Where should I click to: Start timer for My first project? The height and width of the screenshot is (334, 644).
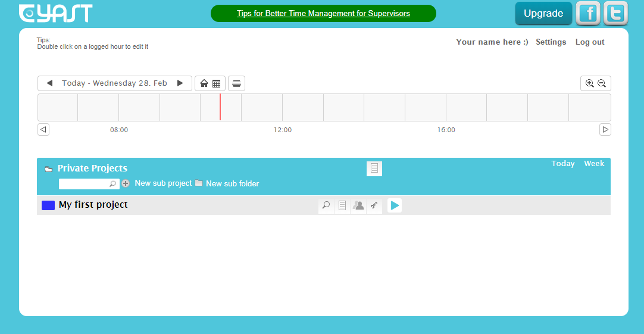[x=394, y=205]
